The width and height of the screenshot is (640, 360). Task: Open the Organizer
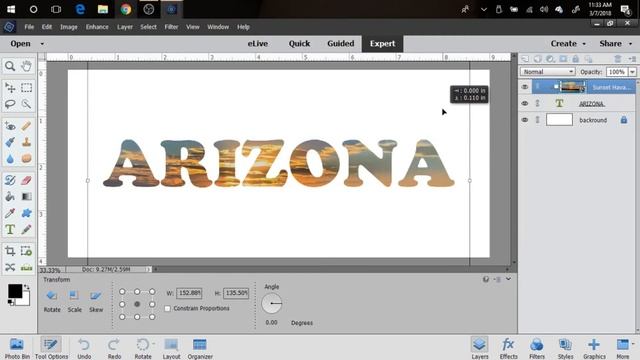click(x=200, y=348)
